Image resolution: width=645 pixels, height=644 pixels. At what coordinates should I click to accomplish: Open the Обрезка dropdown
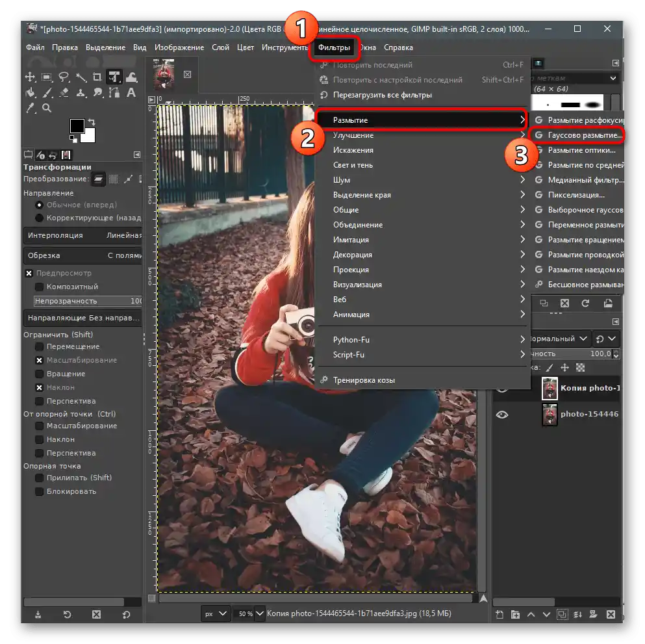pos(82,255)
